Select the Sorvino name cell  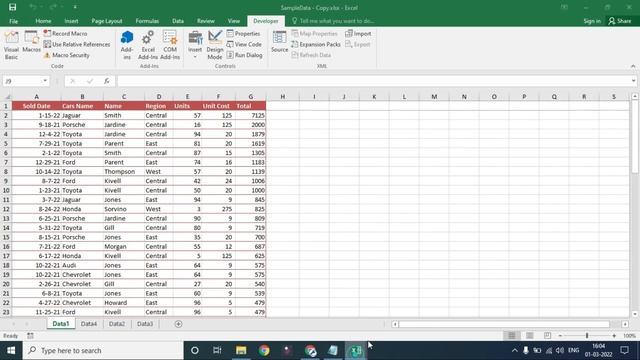(x=124, y=209)
